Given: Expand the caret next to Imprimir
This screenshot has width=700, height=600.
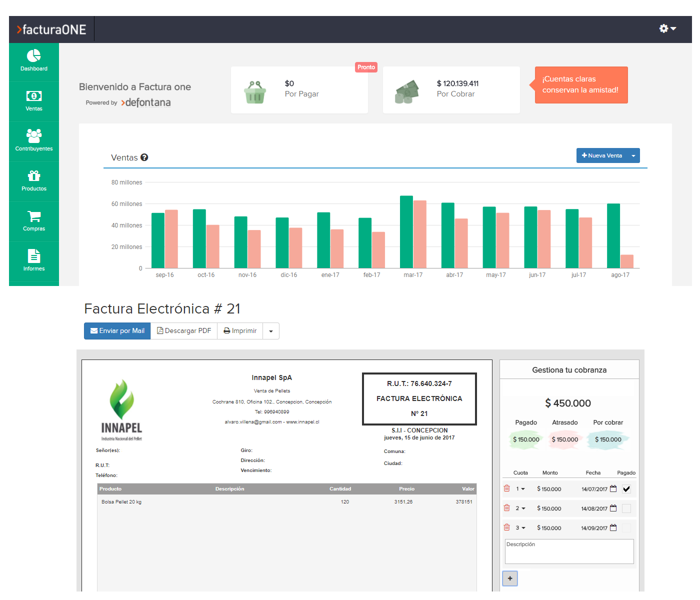Looking at the screenshot, I should coord(271,331).
